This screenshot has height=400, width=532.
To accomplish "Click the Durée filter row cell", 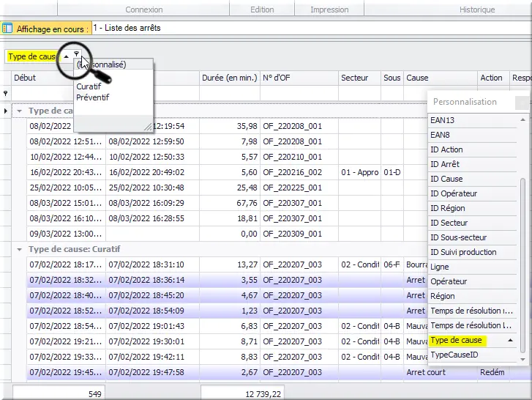I will (x=230, y=93).
